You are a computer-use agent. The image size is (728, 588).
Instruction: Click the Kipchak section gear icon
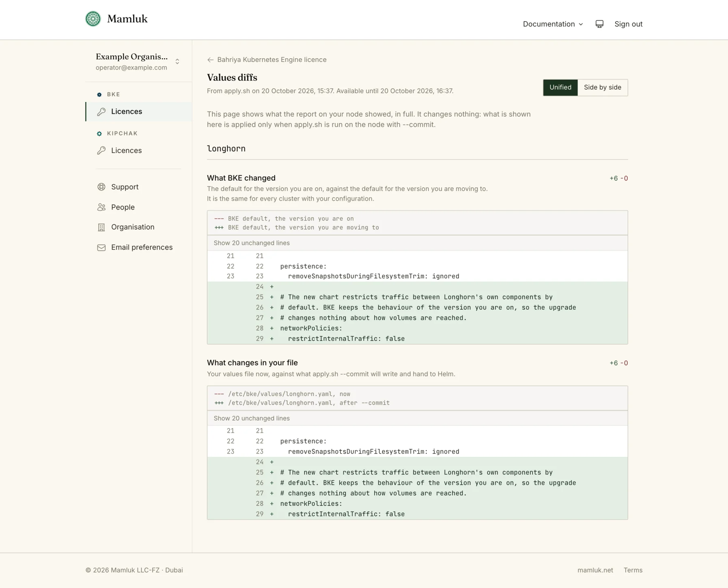(99, 134)
